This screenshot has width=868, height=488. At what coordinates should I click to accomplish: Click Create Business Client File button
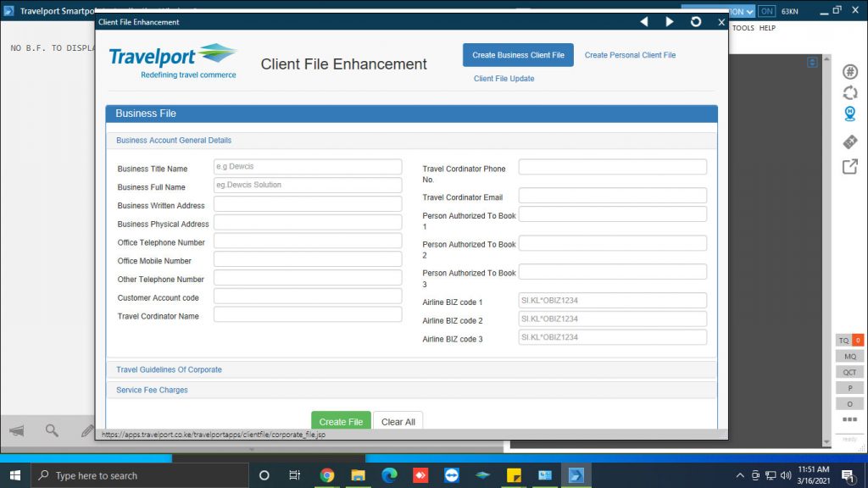(518, 55)
